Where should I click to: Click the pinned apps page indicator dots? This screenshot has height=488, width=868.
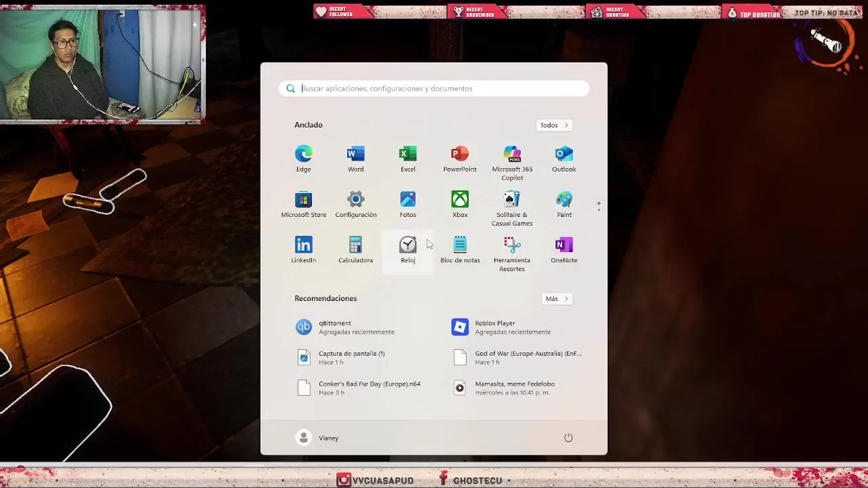[598, 206]
